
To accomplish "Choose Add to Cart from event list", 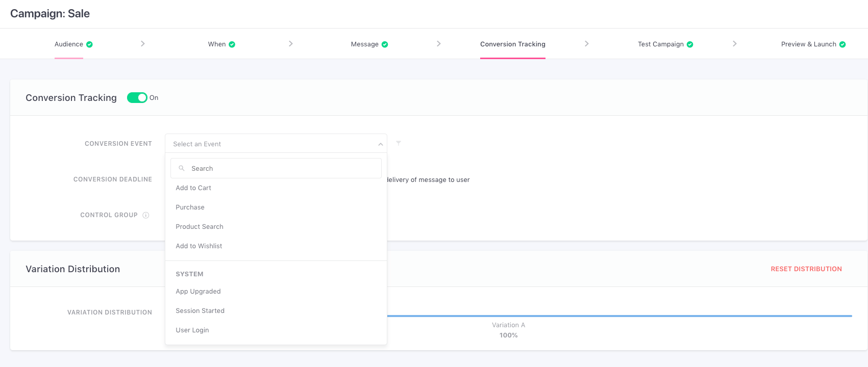I will click(193, 188).
